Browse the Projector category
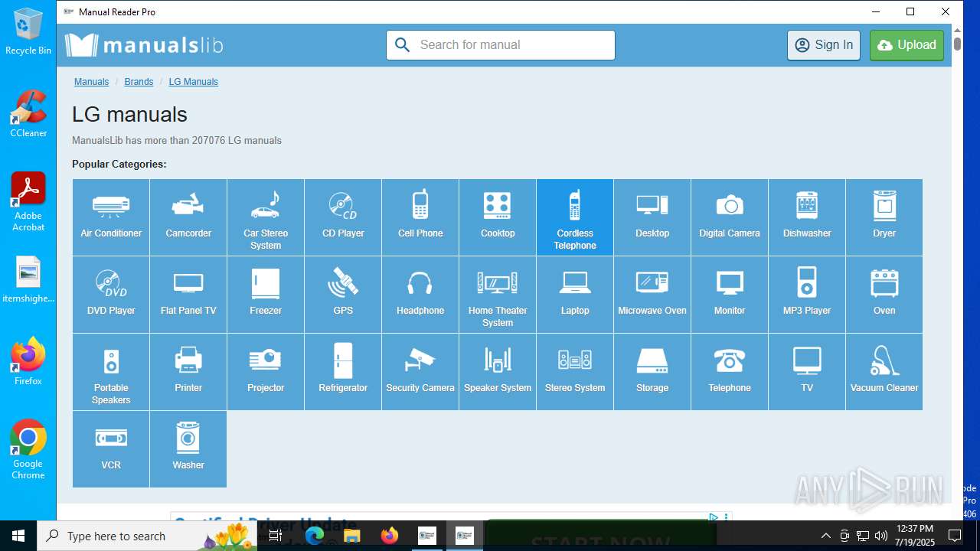 [x=266, y=372]
